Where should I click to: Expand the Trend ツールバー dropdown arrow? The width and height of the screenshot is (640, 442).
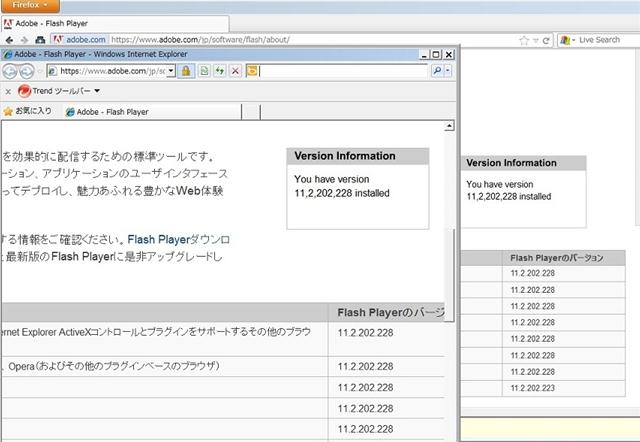97,91
